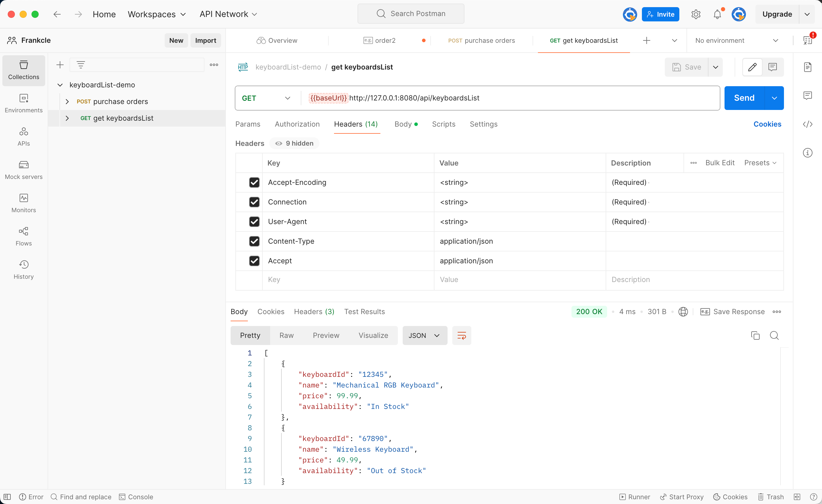Open collections options three-dot menu
This screenshot has width=822, height=504.
(x=214, y=65)
